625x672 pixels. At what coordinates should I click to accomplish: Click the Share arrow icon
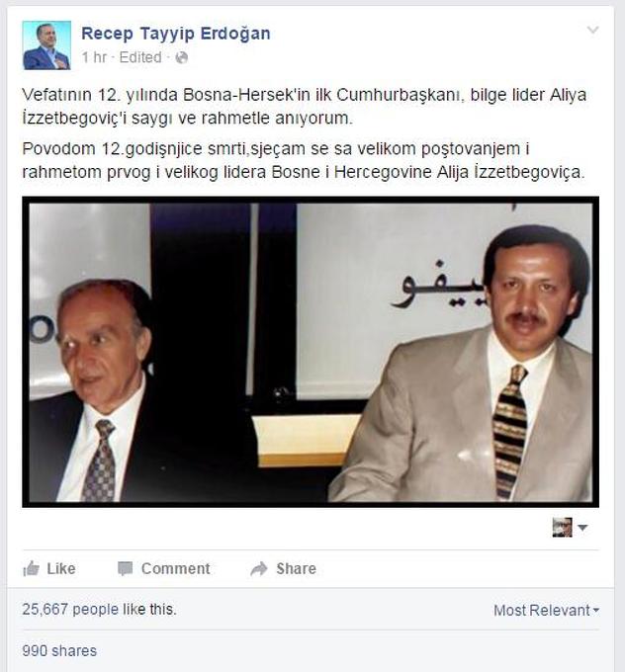[259, 568]
